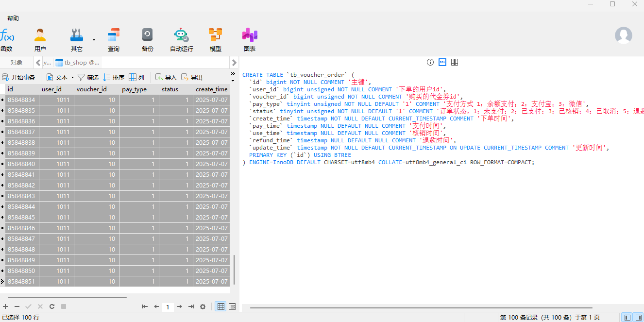644x322 pixels.
Task: Open the 图表 (Charts) icon
Action: 250,40
